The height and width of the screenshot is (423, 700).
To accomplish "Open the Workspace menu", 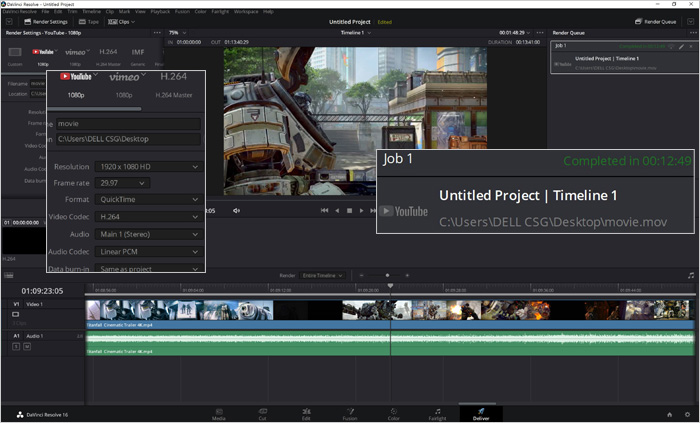I will pos(246,12).
